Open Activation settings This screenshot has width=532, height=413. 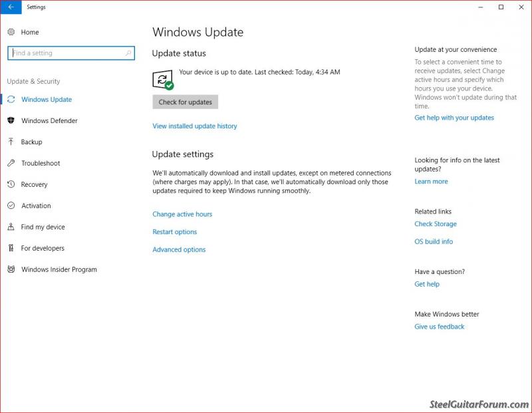click(x=36, y=206)
